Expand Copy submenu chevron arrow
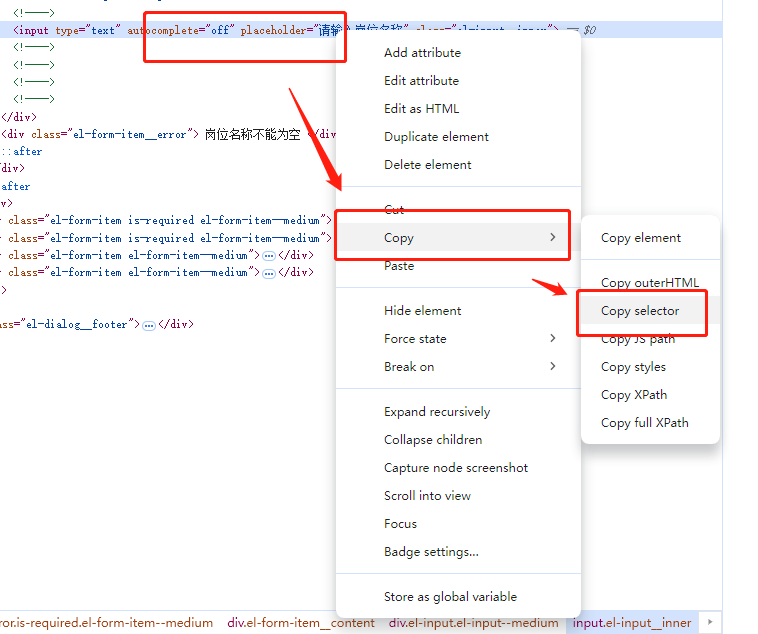 click(x=553, y=237)
